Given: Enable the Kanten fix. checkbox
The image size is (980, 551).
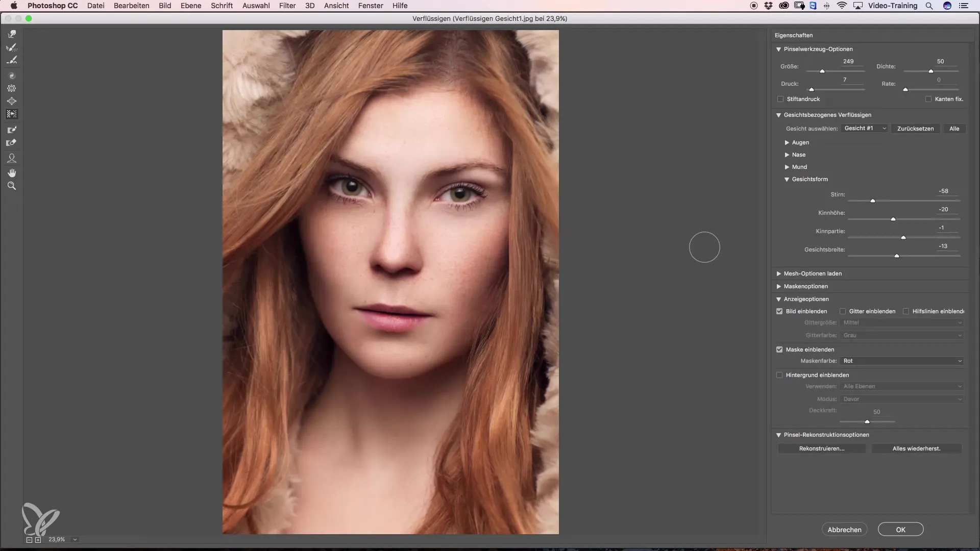Looking at the screenshot, I should [928, 99].
